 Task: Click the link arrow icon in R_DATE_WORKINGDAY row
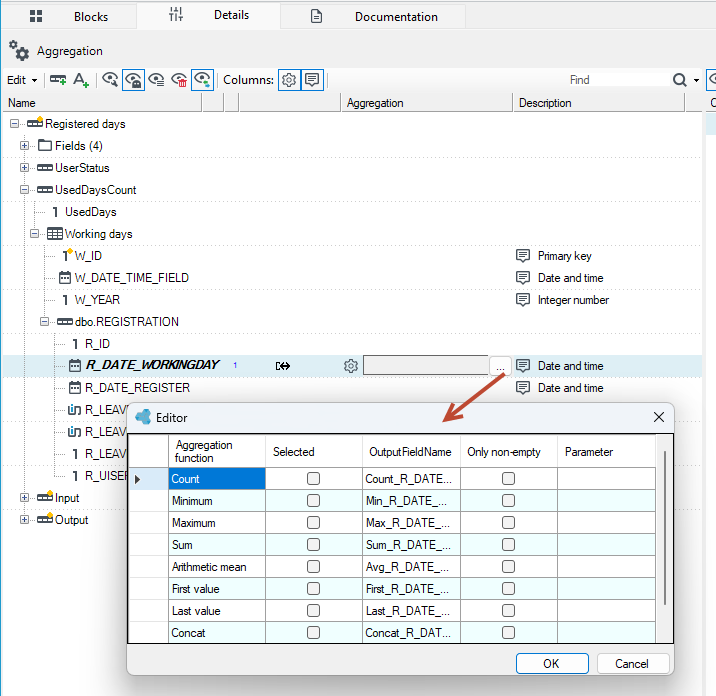(283, 366)
